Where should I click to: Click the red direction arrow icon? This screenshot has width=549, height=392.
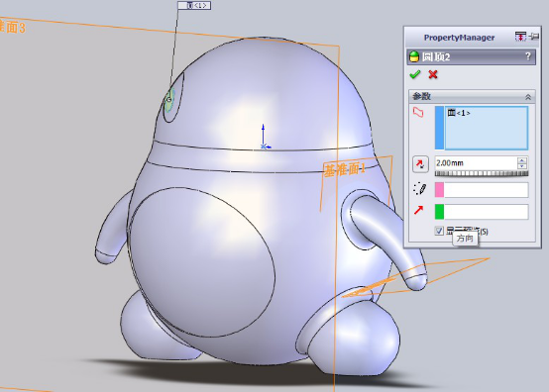[x=419, y=210]
